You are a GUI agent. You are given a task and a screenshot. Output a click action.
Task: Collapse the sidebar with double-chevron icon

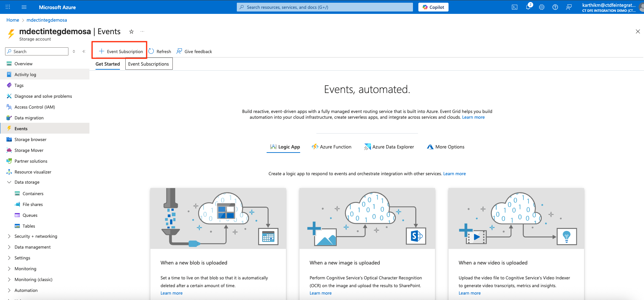pos(84,51)
